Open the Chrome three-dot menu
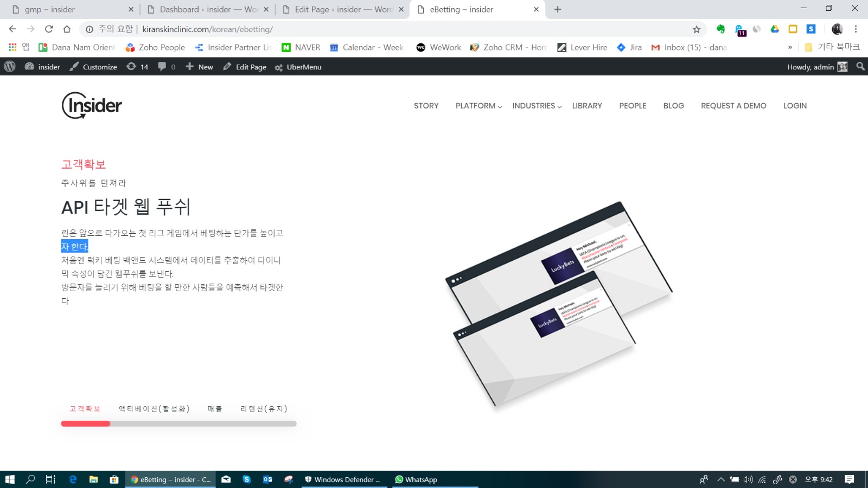868x488 pixels. 856,29
